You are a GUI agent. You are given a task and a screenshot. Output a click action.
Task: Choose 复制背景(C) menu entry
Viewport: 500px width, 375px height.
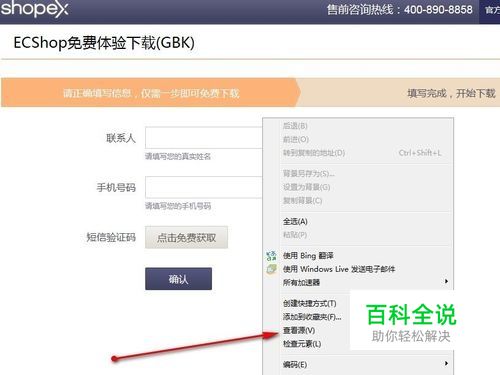(x=302, y=201)
